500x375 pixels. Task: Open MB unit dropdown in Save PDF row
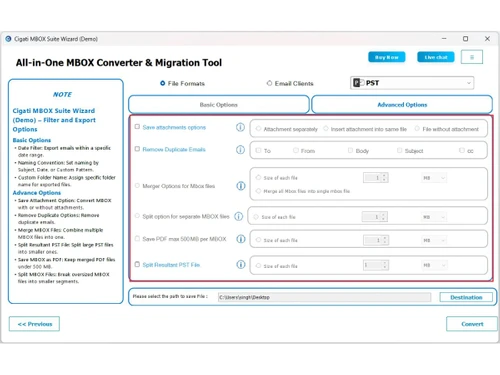point(434,240)
